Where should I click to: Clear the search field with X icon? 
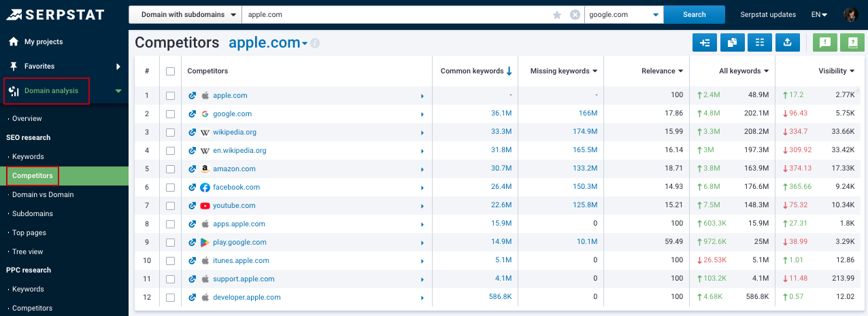pos(575,14)
